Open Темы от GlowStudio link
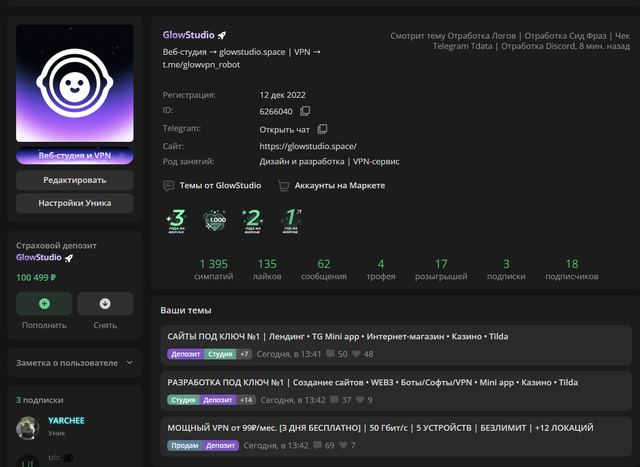This screenshot has width=640, height=467. 220,185
